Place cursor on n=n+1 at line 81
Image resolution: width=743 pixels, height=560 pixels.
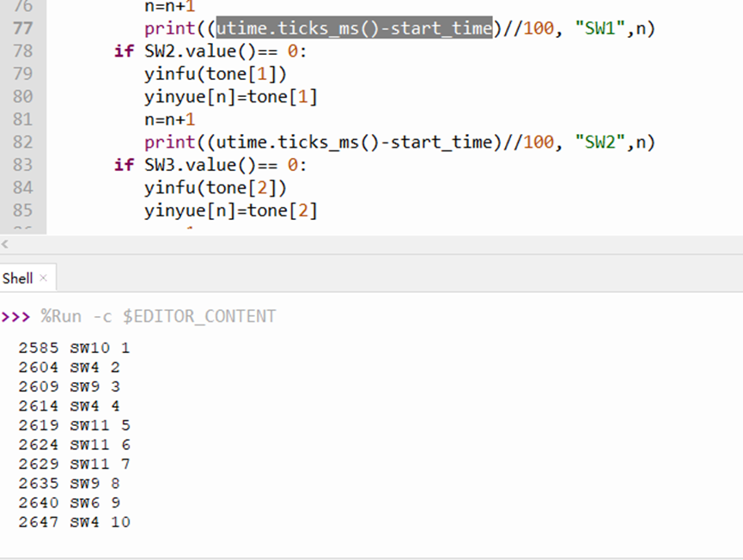[x=170, y=119]
